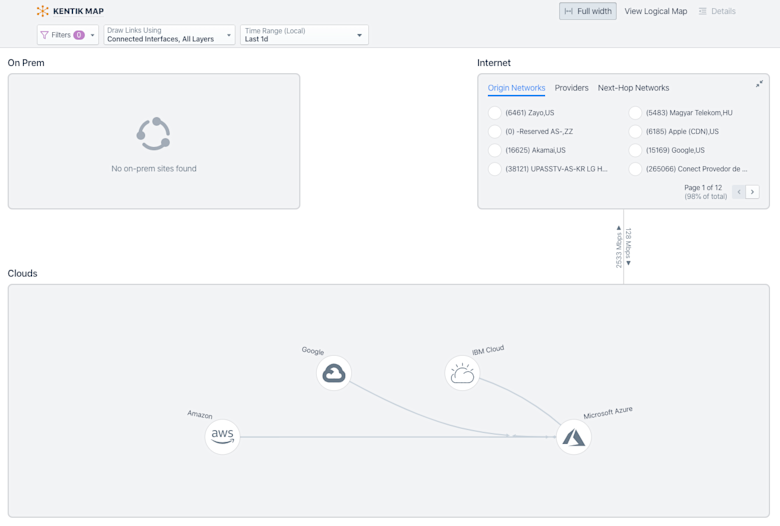This screenshot has height=526, width=780.
Task: Click the Microsoft Azure label
Action: point(608,413)
